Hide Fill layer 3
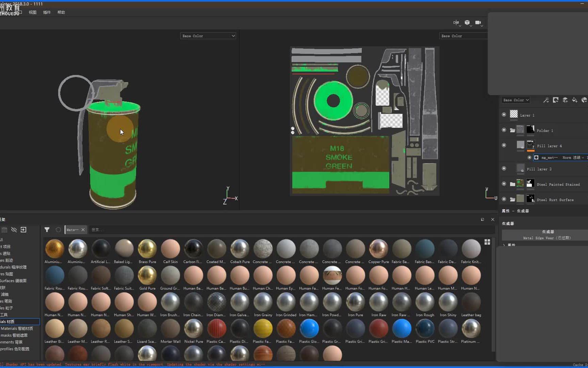588x368 pixels. pos(504,168)
